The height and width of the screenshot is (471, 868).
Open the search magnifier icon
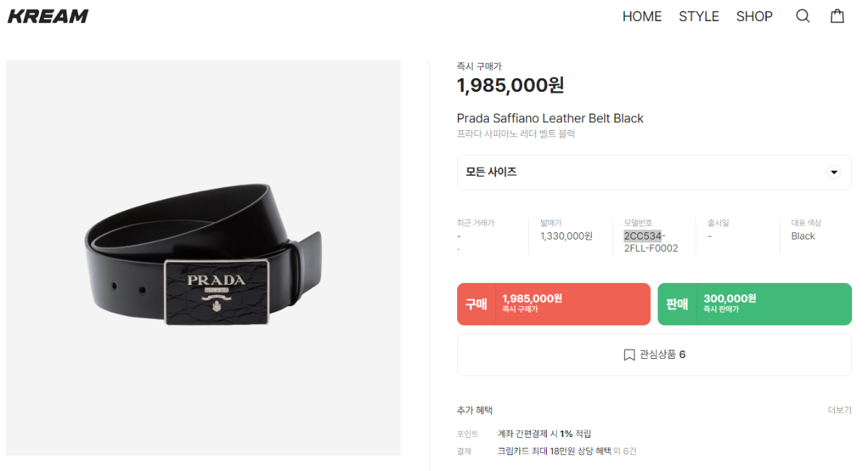[x=803, y=16]
